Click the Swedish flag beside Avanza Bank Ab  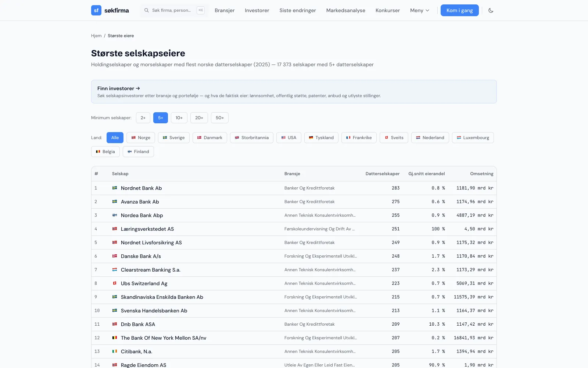(115, 202)
